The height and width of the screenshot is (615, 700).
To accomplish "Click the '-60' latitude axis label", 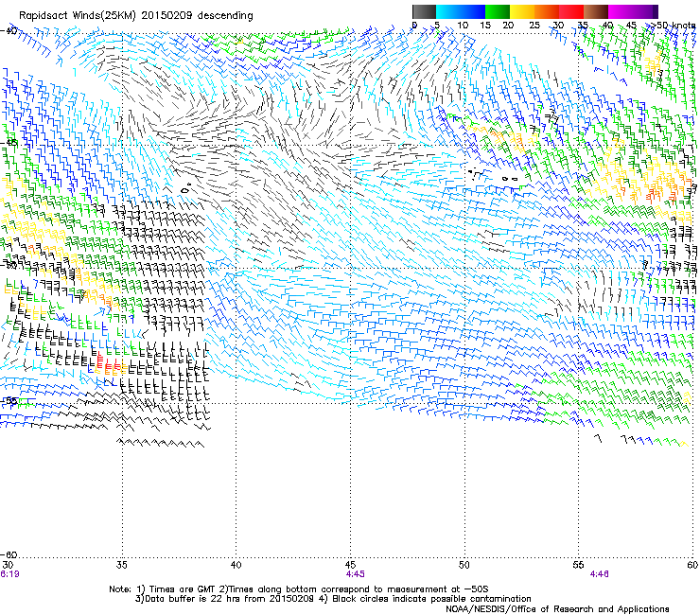I will pyautogui.click(x=9, y=554).
